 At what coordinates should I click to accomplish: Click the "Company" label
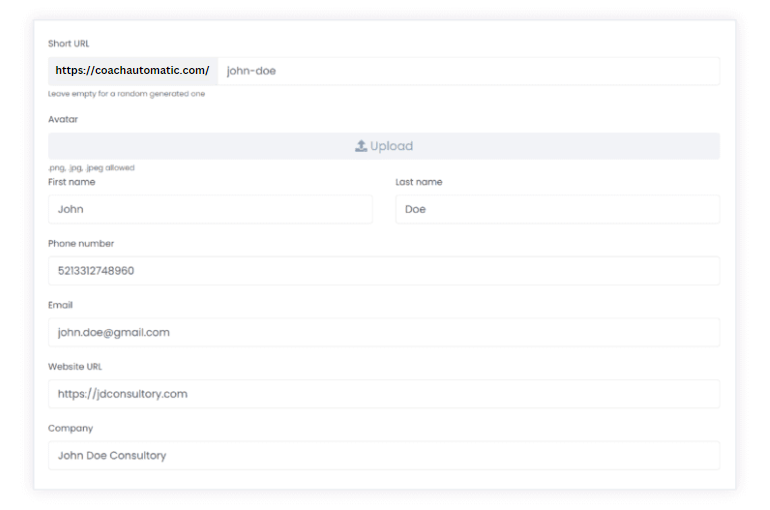[x=70, y=428]
